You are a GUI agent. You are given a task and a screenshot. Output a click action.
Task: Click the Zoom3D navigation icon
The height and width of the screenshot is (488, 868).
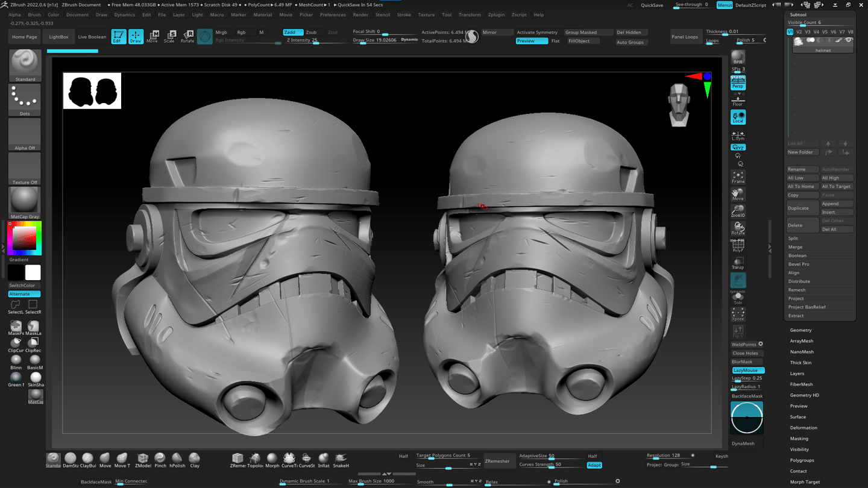(x=738, y=211)
